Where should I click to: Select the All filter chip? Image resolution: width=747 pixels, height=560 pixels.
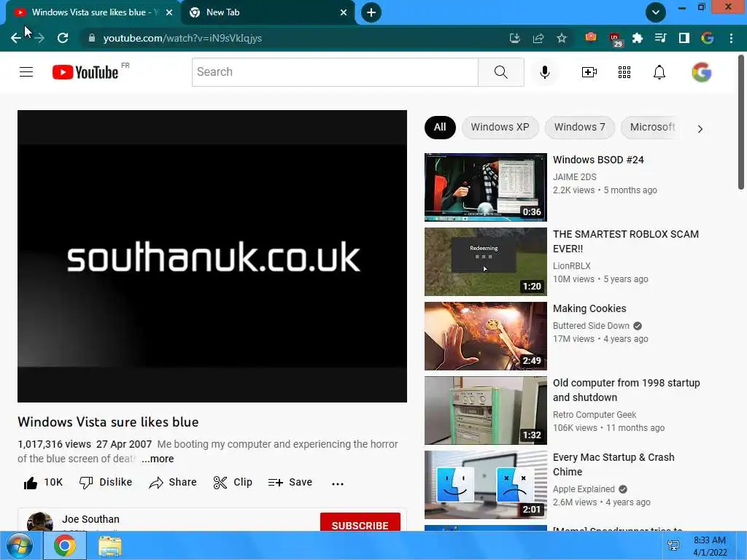(x=440, y=127)
